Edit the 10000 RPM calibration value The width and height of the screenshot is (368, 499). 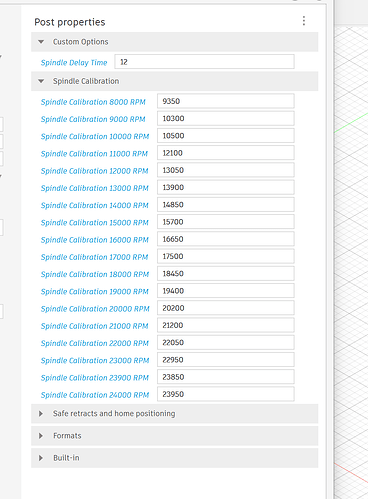[x=226, y=136]
